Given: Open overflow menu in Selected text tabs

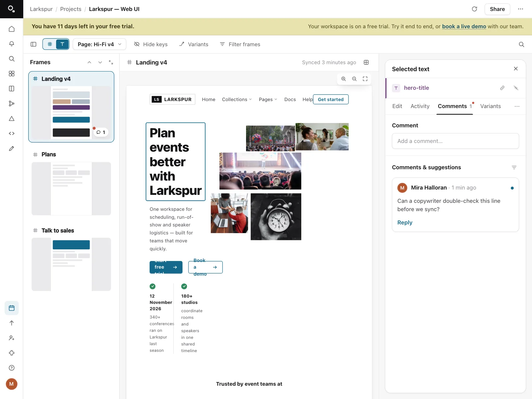Looking at the screenshot, I should pyautogui.click(x=517, y=106).
